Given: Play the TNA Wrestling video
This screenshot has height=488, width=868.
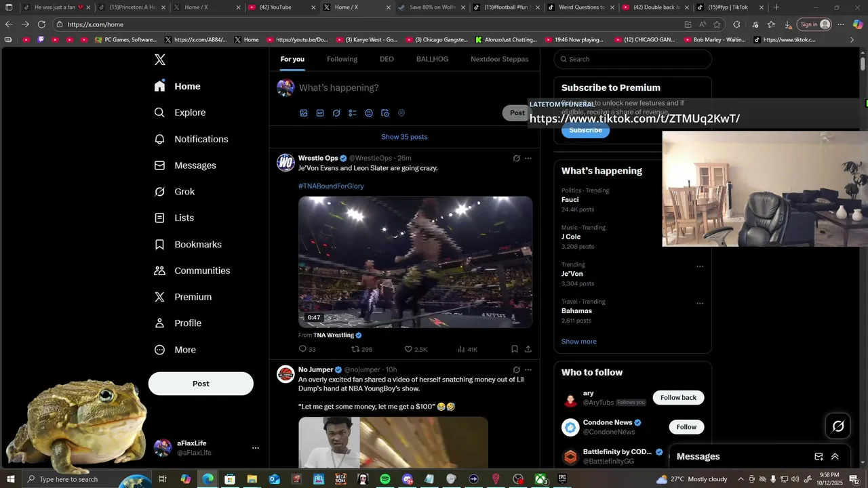Looking at the screenshot, I should (x=415, y=262).
